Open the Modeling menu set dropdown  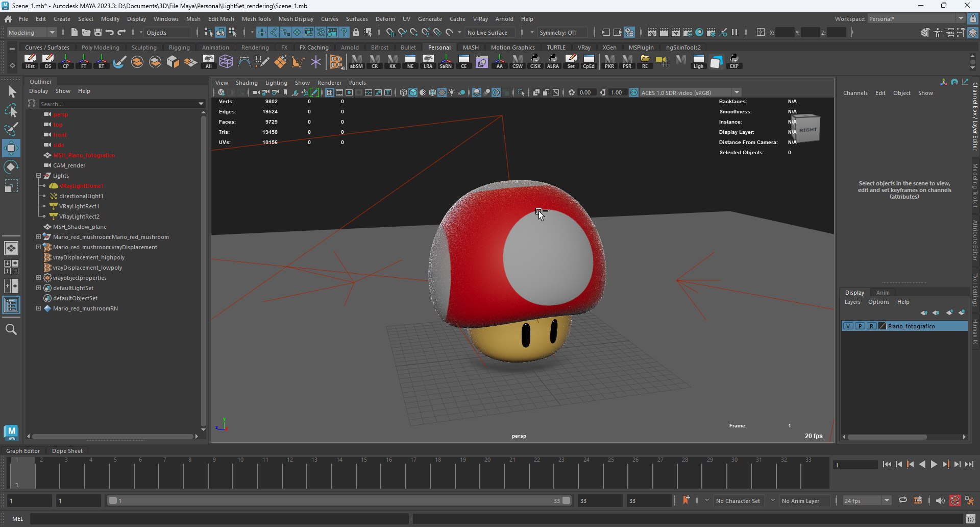(x=32, y=33)
